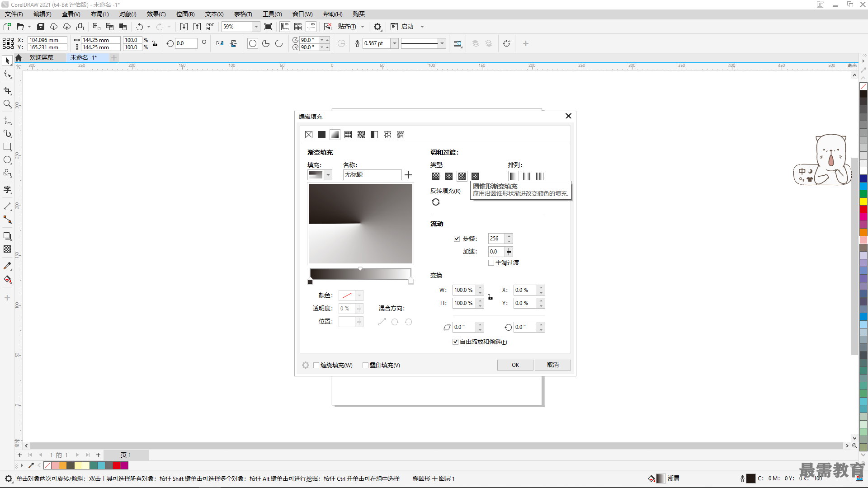Open the Effects menu

click(156, 14)
